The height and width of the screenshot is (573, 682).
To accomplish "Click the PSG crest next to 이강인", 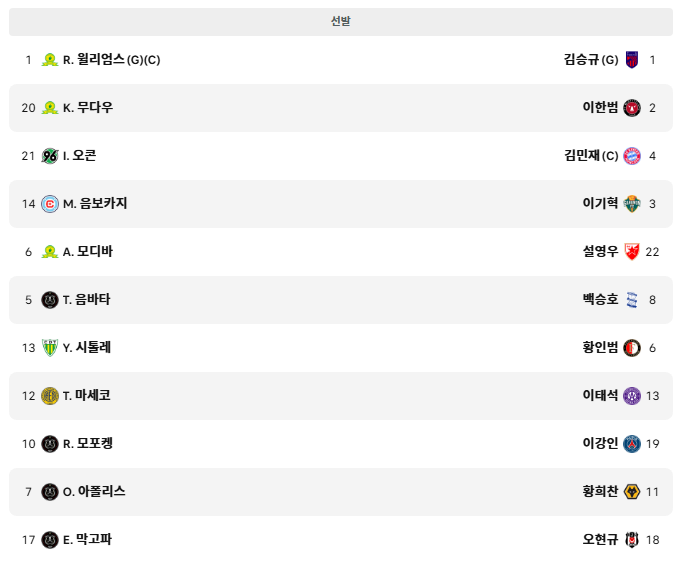I will point(632,444).
